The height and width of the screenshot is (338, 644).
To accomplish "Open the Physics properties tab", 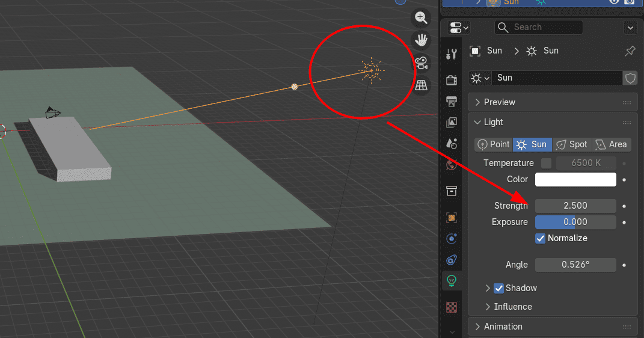I will click(452, 239).
